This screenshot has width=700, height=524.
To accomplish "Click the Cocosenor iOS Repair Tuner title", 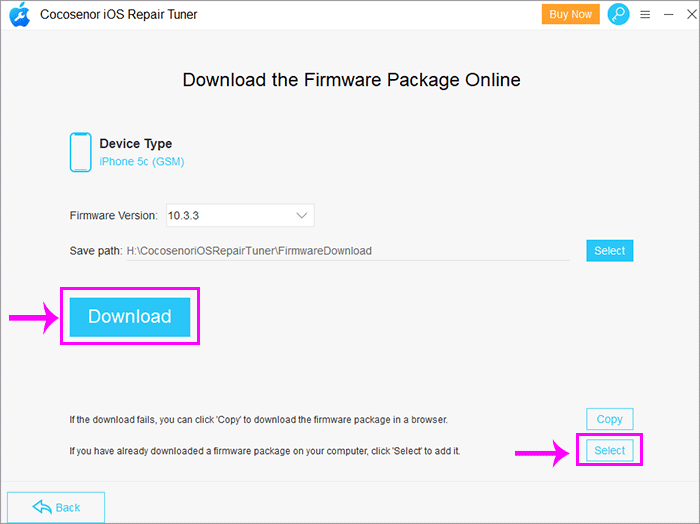I will point(119,14).
